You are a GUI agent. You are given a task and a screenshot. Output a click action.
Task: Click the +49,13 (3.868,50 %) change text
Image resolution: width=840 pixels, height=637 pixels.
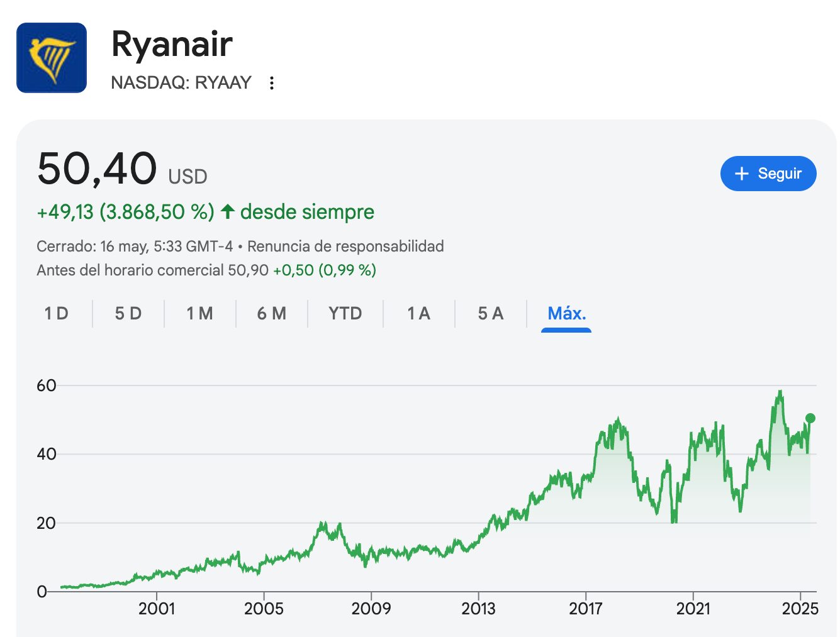tap(126, 212)
